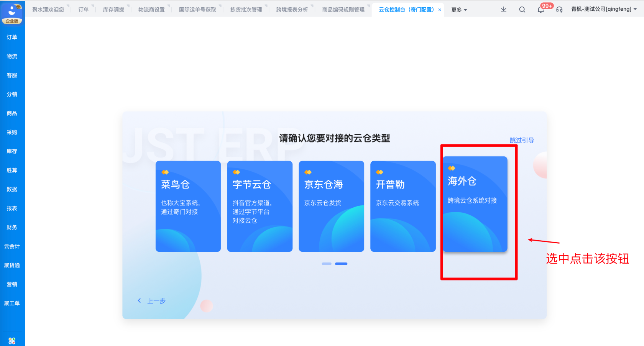Switch to 拣货批次管理 tab
Image resolution: width=644 pixels, height=346 pixels.
pyautogui.click(x=246, y=10)
